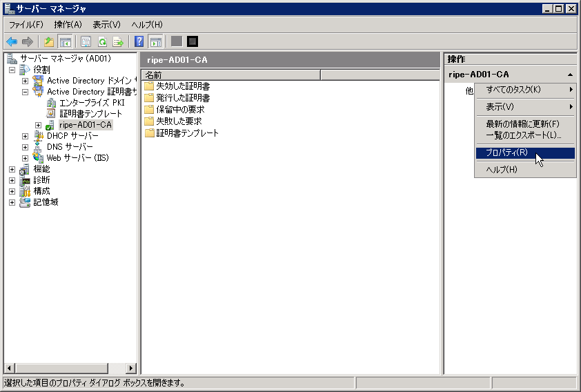
Task: Click the folder icon for 失効した証明書
Action: click(x=149, y=86)
